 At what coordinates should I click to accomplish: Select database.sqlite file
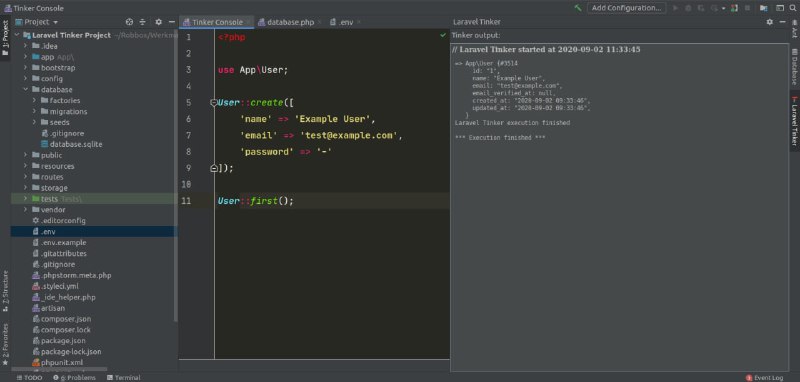coord(71,144)
